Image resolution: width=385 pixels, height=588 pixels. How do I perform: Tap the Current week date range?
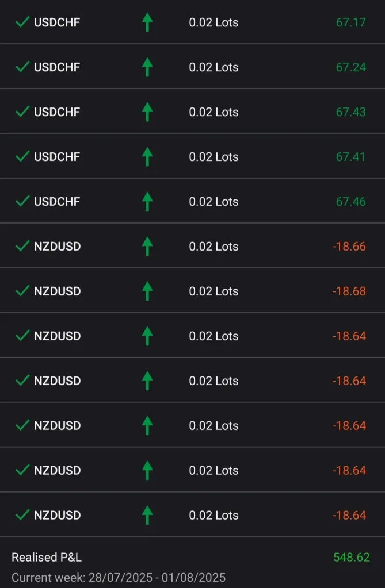pos(119,577)
